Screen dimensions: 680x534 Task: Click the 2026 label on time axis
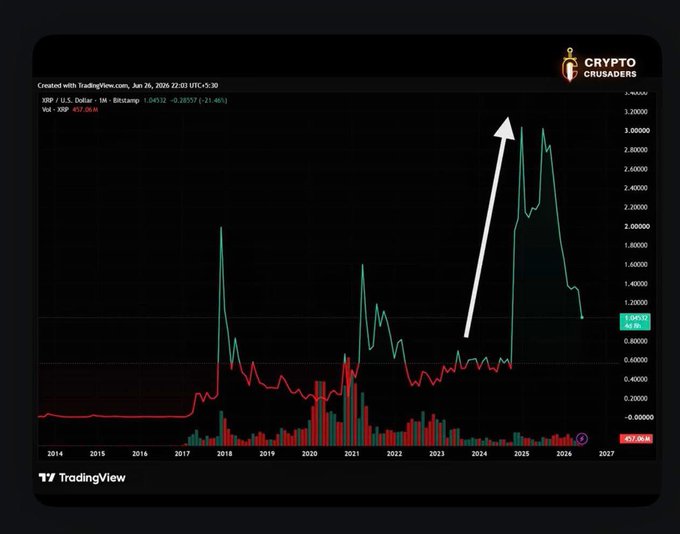point(564,454)
